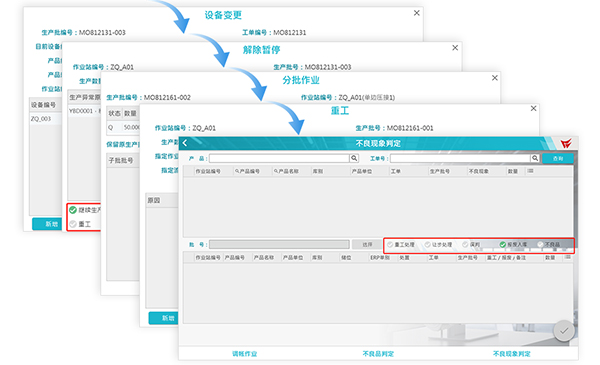Click 产品单位 column header in upper table

tap(362, 171)
